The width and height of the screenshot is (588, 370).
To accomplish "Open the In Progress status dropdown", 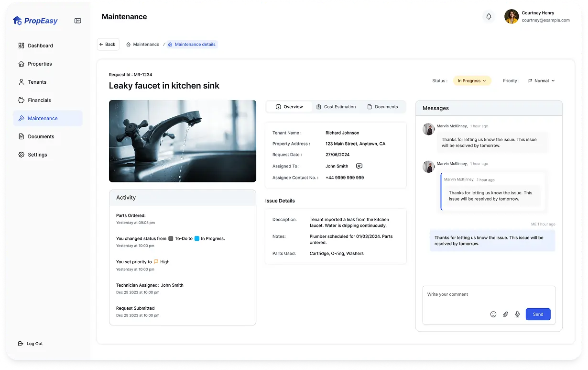I will coord(472,81).
